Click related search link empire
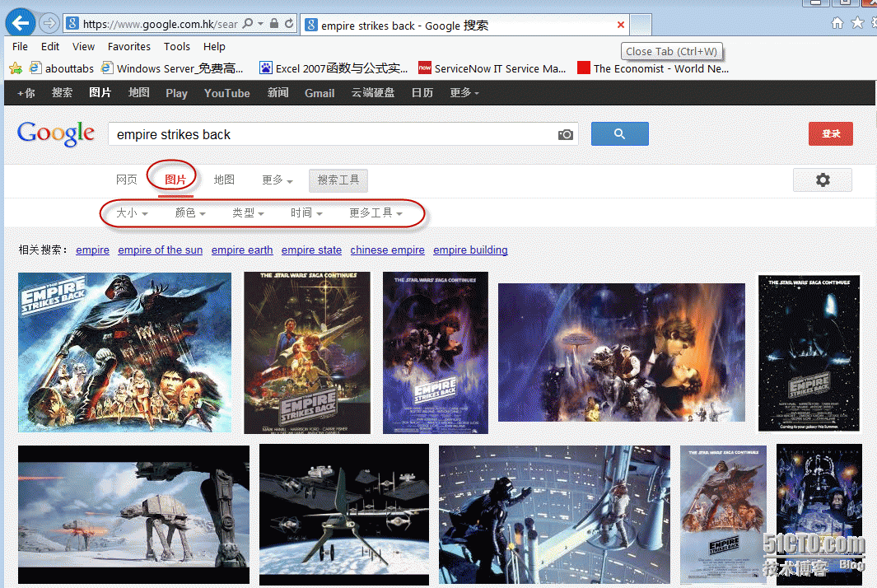This screenshot has height=588, width=877. (92, 250)
